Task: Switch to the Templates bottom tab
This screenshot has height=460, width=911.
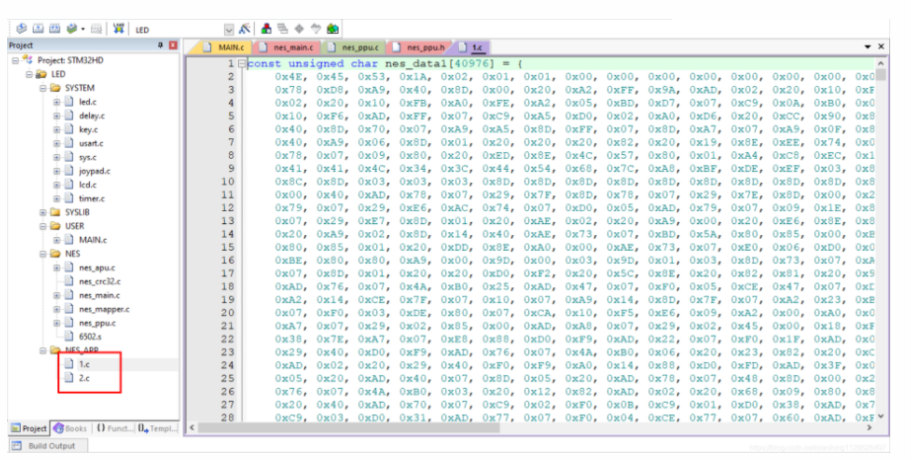Action: pyautogui.click(x=157, y=429)
